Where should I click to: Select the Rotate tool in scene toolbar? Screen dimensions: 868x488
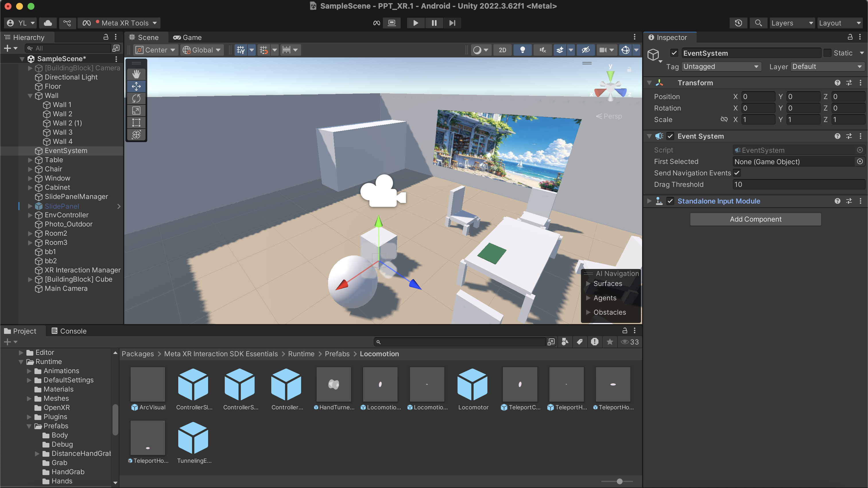click(136, 98)
